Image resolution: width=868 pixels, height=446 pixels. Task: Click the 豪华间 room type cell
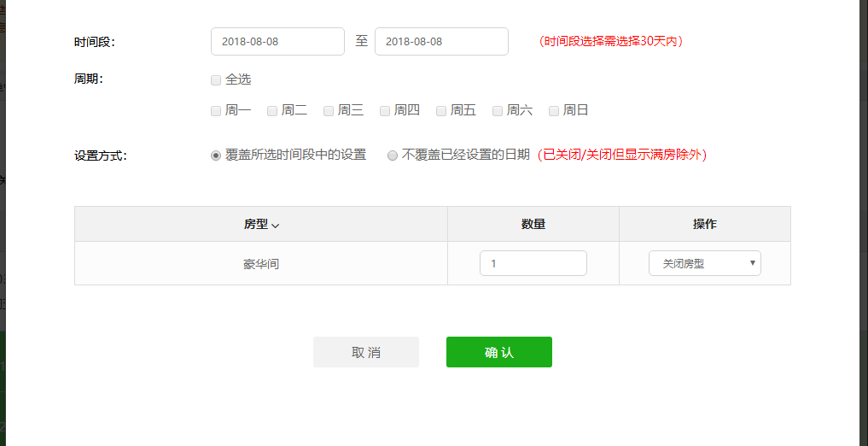[261, 264]
